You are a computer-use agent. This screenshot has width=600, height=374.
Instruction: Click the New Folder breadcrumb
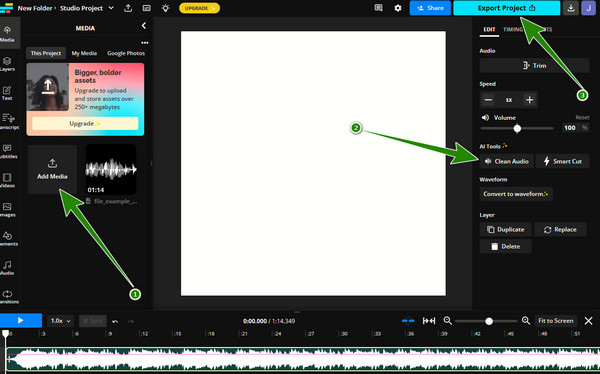[x=35, y=8]
